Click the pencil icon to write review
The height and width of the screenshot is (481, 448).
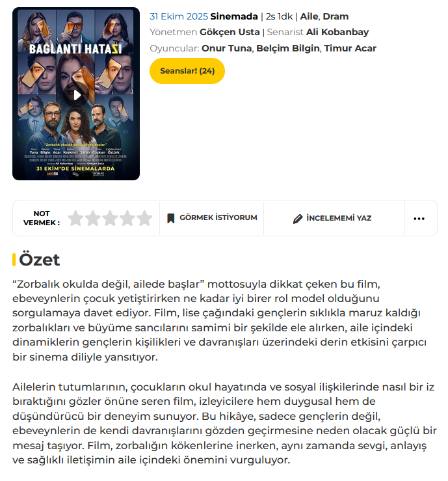[x=298, y=219]
